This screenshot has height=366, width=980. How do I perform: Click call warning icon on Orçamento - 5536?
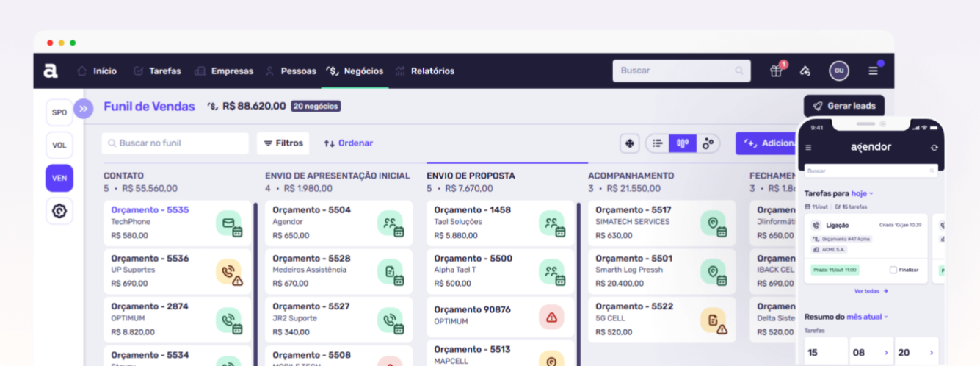point(229,272)
